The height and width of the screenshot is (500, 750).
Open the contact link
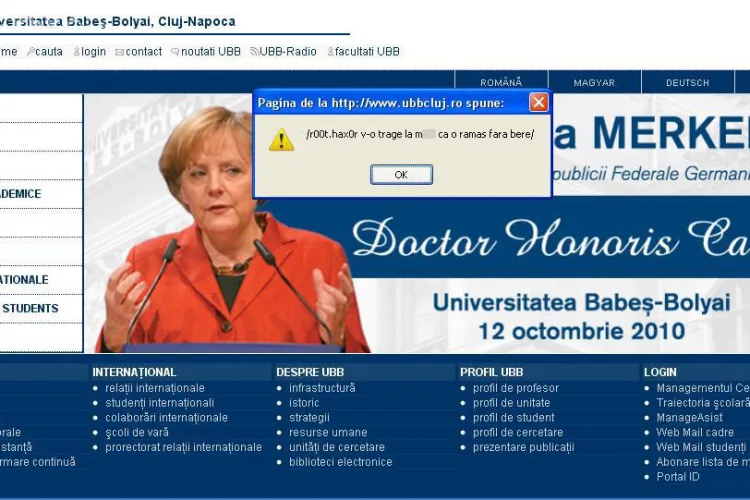point(143,52)
